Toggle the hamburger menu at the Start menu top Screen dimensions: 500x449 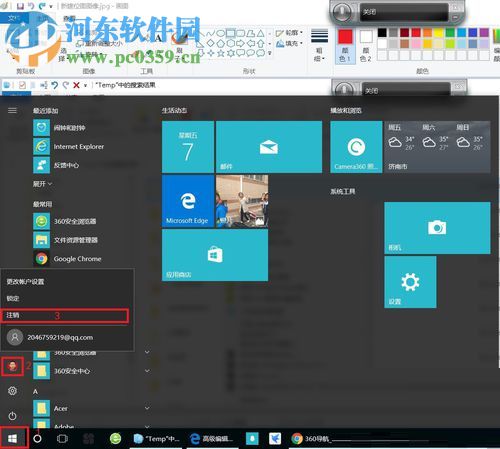(12, 110)
